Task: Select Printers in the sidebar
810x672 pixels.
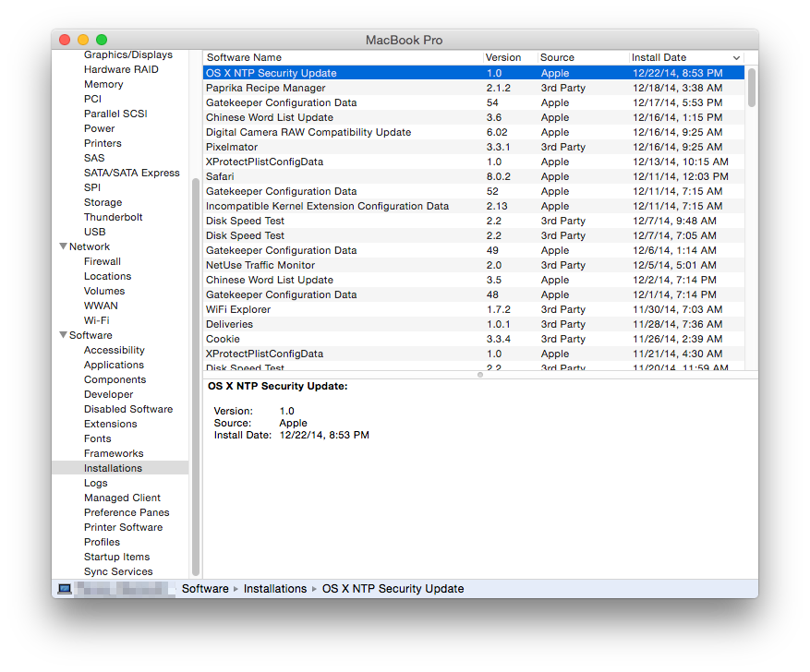Action: click(103, 143)
